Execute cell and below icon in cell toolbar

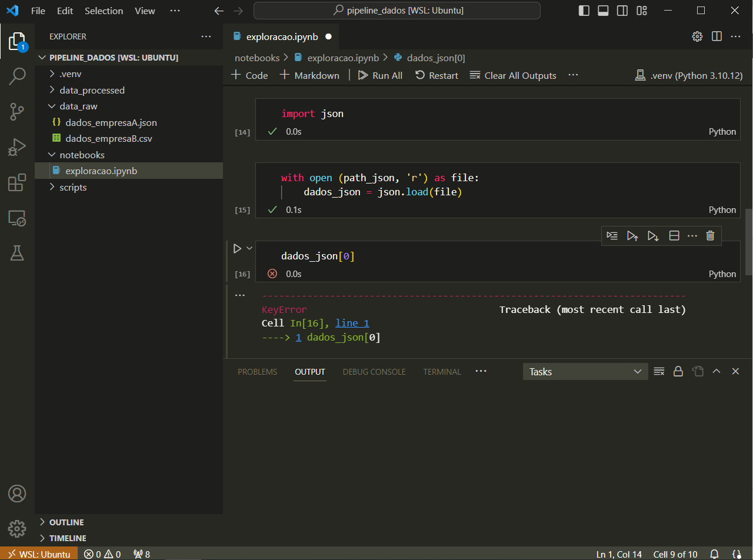coord(653,235)
